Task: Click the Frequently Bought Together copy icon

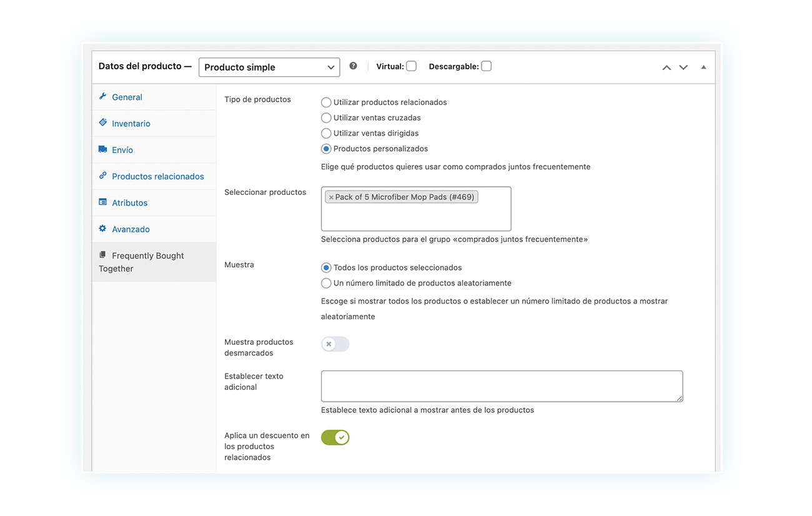Action: 102,255
